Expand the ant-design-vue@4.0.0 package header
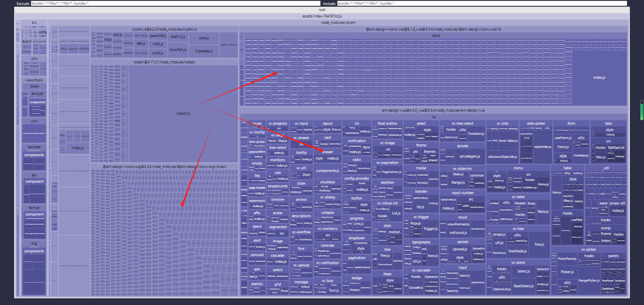Image resolution: width=644 pixels, height=305 pixels. coord(433,110)
